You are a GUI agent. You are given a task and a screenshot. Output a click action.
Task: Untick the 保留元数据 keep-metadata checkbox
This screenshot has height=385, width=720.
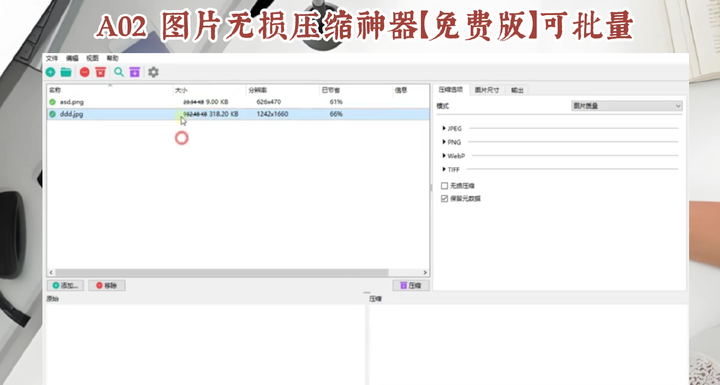point(444,199)
